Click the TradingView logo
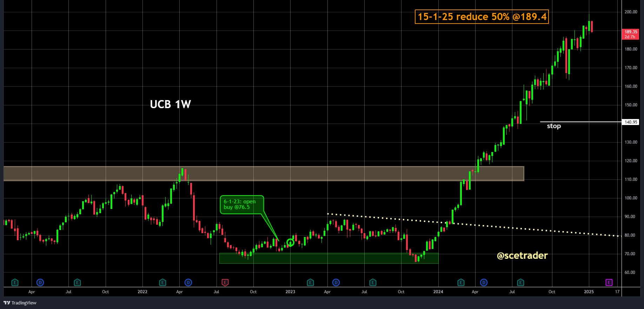This screenshot has height=309, width=644. click(20, 303)
